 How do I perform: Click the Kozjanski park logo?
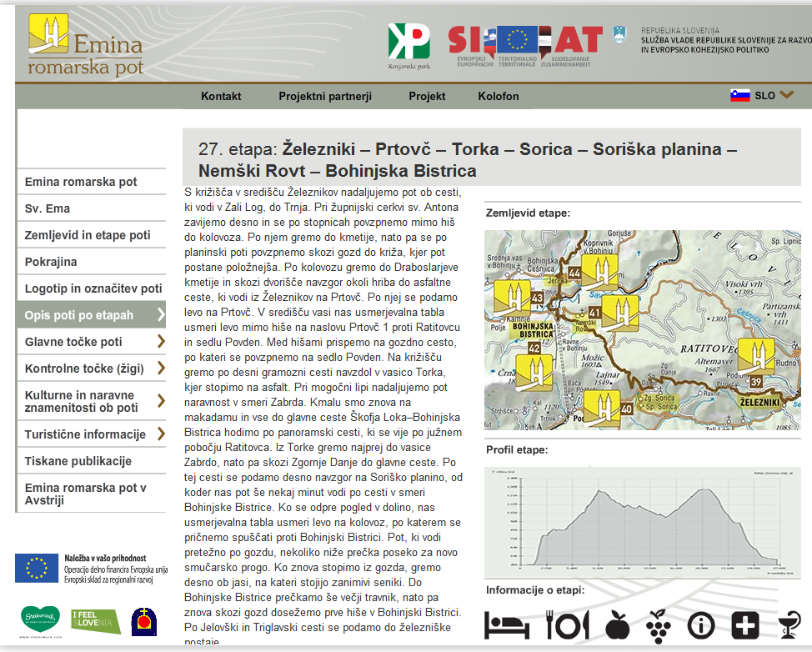[409, 46]
